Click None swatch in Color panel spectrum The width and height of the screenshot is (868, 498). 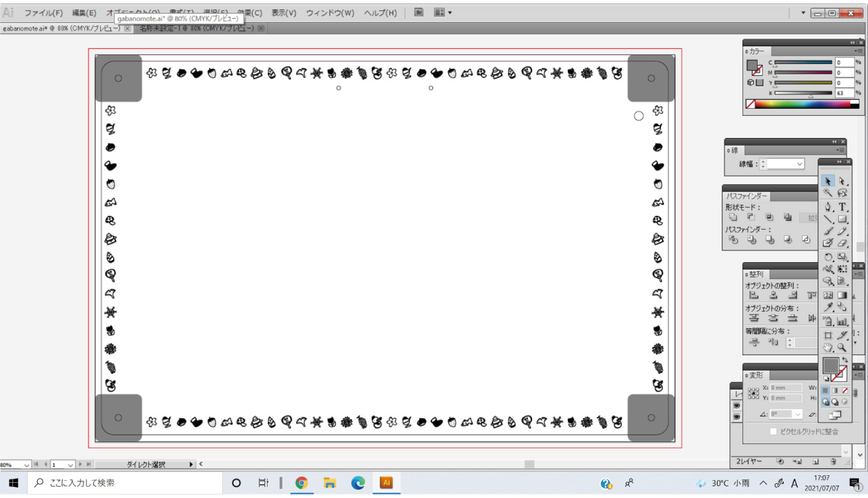(750, 105)
